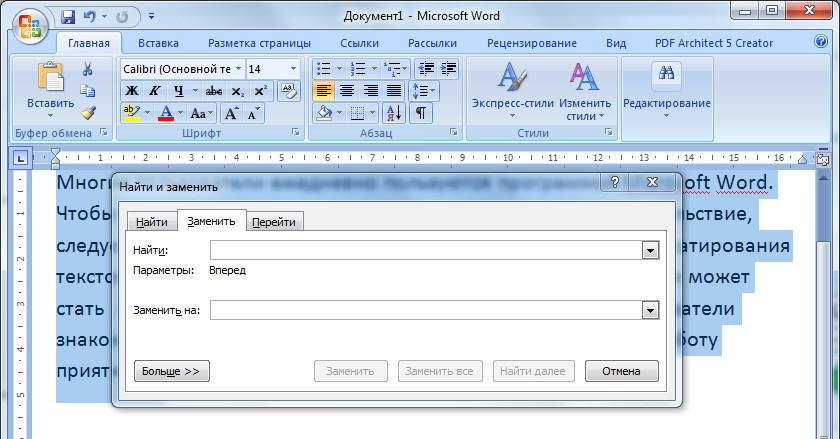The width and height of the screenshot is (840, 439).
Task: Apply red font color
Action: pos(166,113)
